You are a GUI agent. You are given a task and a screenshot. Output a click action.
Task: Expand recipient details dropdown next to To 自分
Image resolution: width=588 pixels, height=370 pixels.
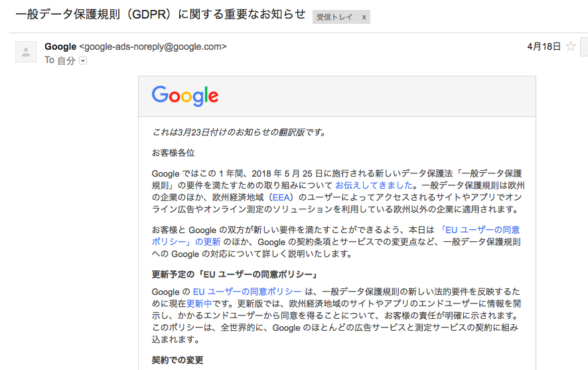[x=83, y=60]
